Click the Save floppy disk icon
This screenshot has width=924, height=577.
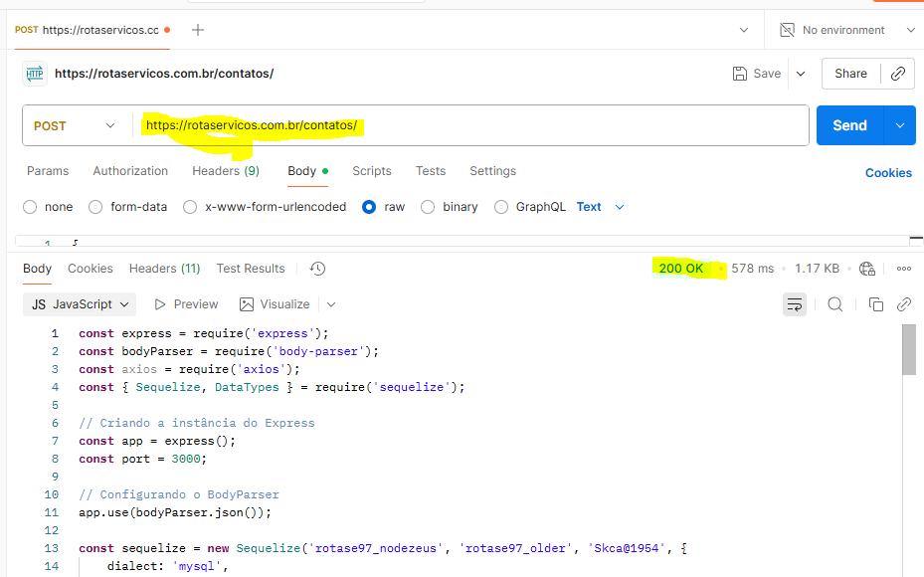click(740, 74)
